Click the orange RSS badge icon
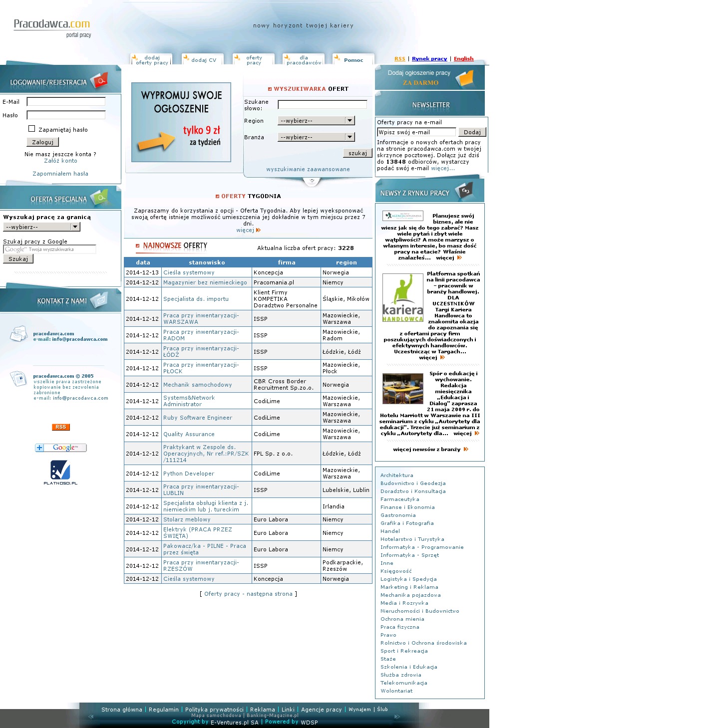This screenshot has width=711, height=728. 60,427
